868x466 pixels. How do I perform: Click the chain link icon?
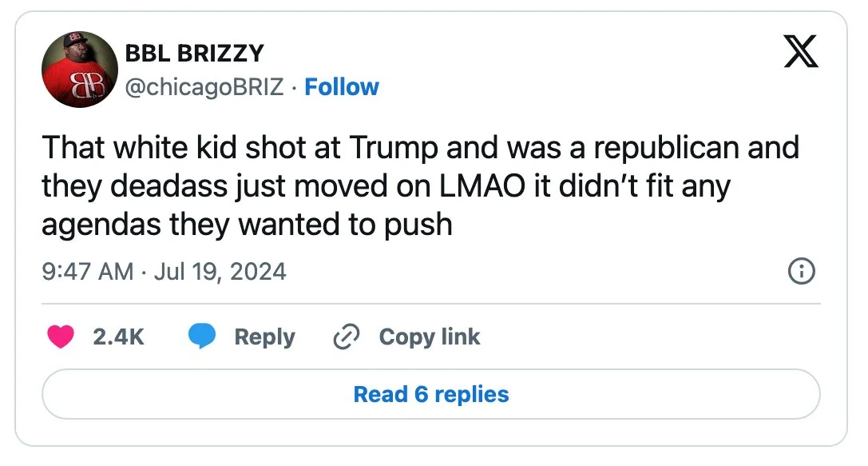(x=347, y=337)
